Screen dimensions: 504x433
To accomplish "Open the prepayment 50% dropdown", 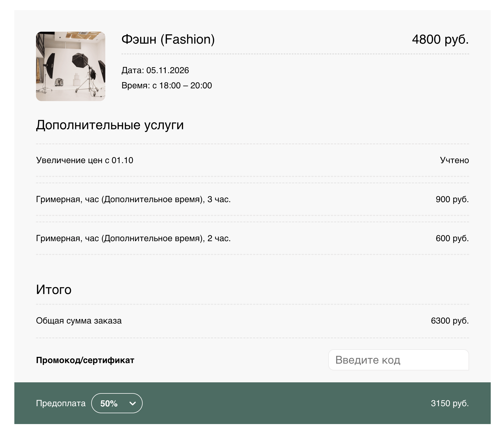I will [117, 403].
